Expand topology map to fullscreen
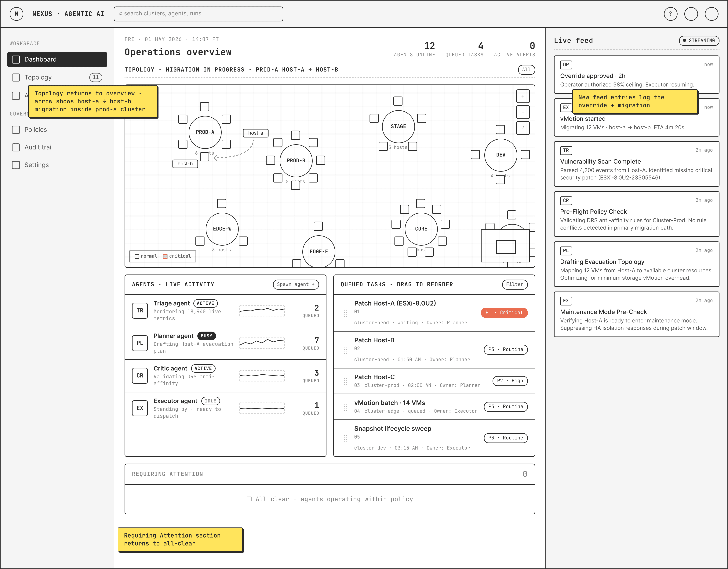The image size is (728, 569). point(523,128)
